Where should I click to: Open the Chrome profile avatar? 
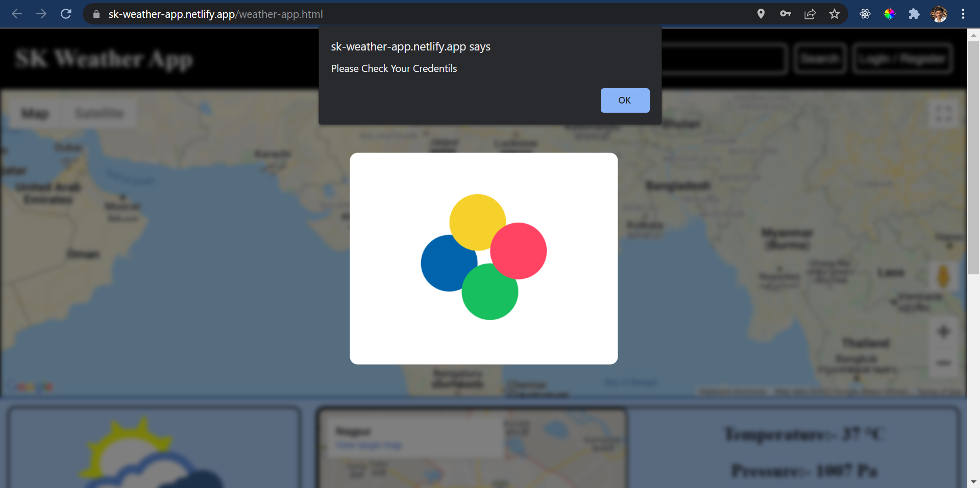939,14
